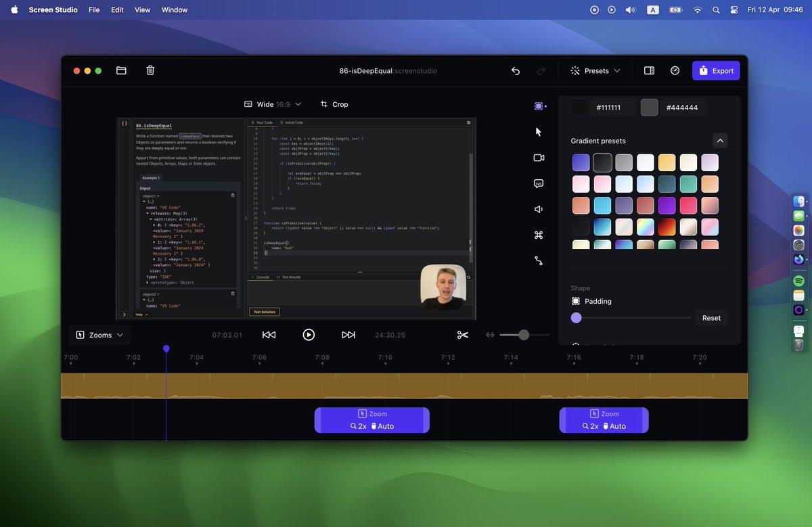This screenshot has height=527, width=812.
Task: Click the trash delete project icon
Action: [x=150, y=70]
